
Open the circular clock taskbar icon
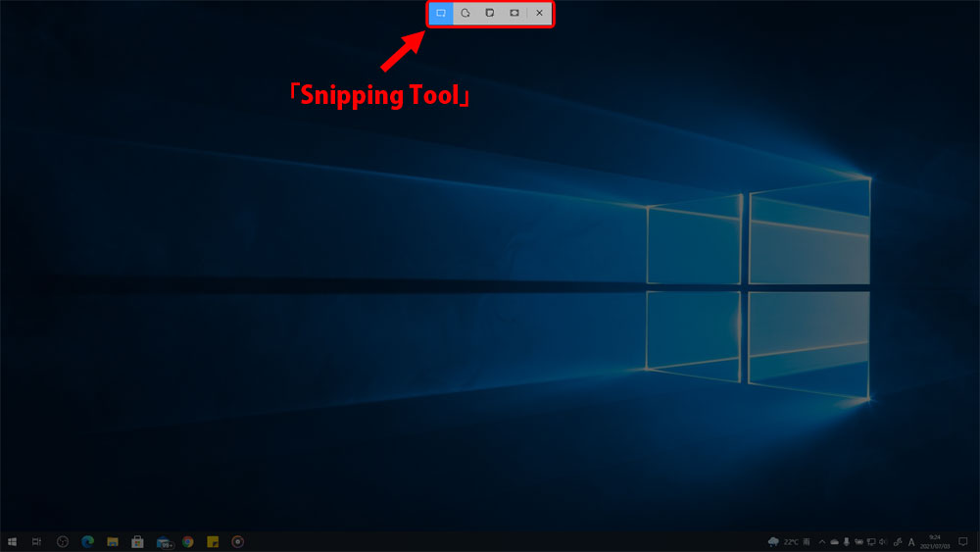click(x=63, y=542)
